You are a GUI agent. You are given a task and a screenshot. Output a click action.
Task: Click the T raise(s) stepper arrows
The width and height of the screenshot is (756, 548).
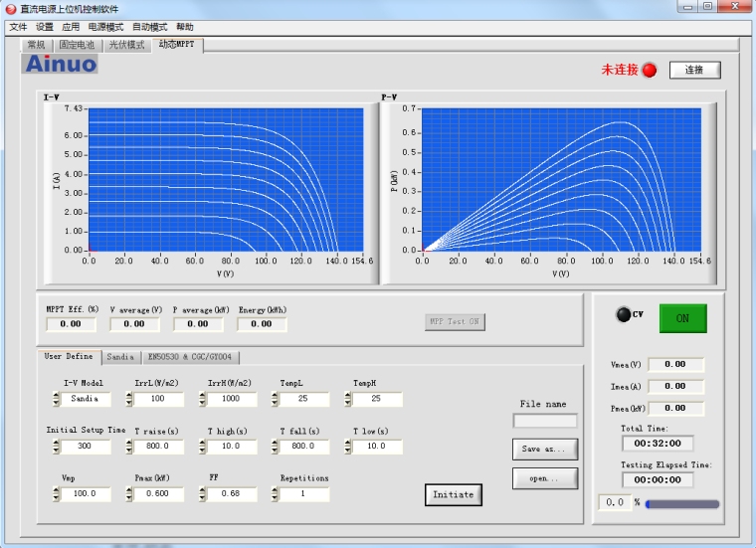tap(129, 447)
